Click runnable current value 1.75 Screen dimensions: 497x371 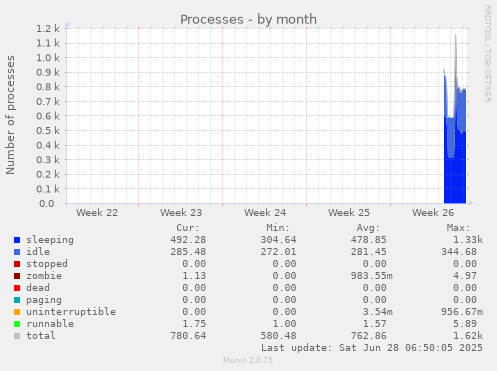(x=194, y=324)
